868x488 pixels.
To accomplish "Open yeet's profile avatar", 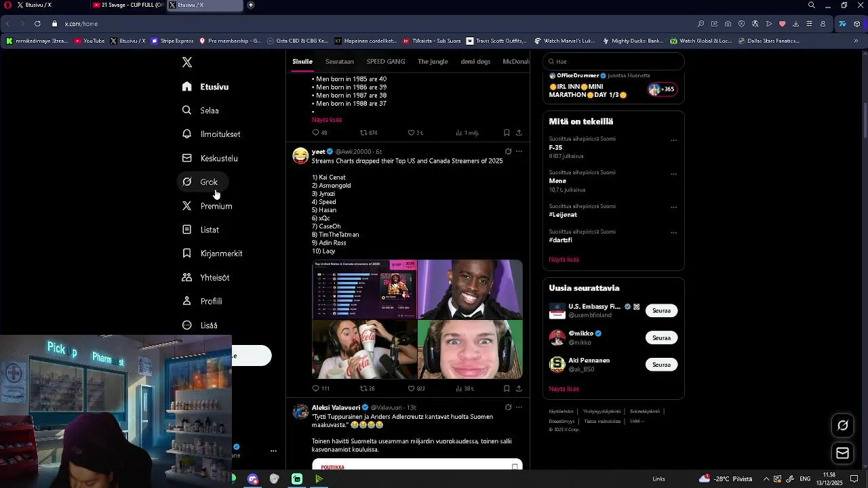I will [300, 155].
